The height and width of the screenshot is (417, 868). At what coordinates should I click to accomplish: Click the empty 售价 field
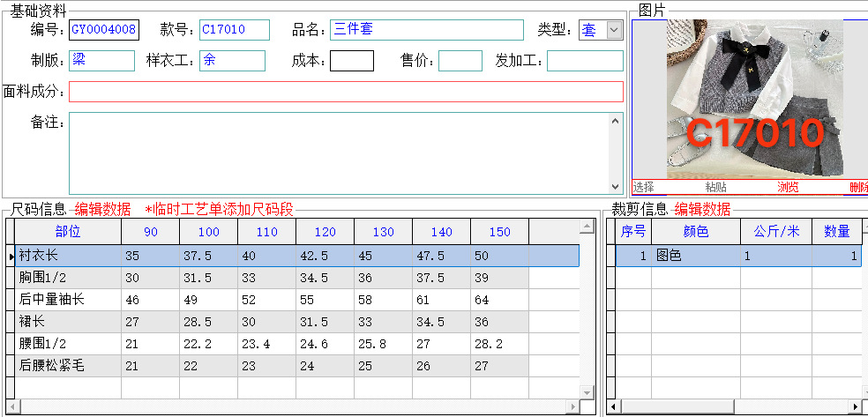pyautogui.click(x=460, y=61)
